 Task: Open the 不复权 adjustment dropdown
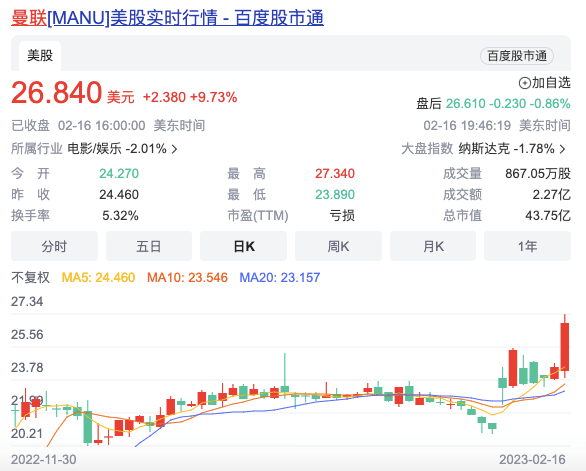click(31, 277)
